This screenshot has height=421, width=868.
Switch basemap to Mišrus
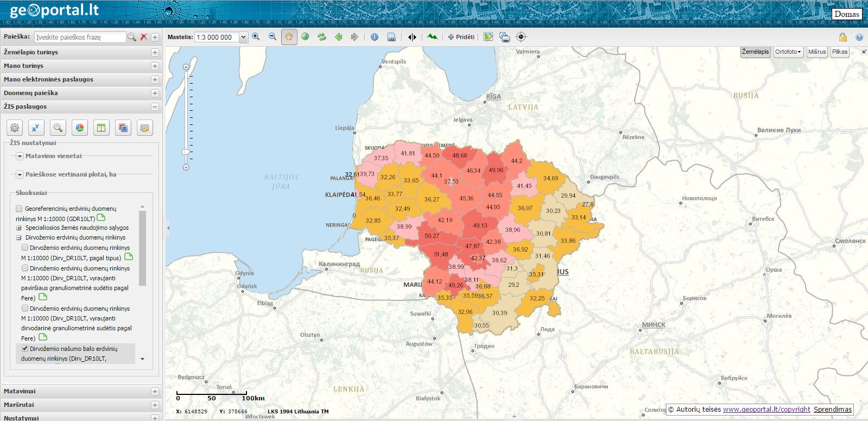coord(817,52)
